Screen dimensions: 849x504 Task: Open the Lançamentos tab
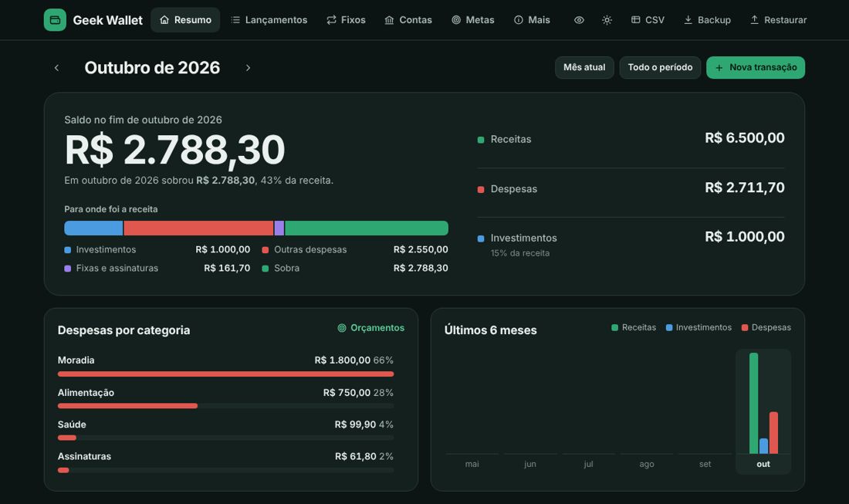pos(269,20)
